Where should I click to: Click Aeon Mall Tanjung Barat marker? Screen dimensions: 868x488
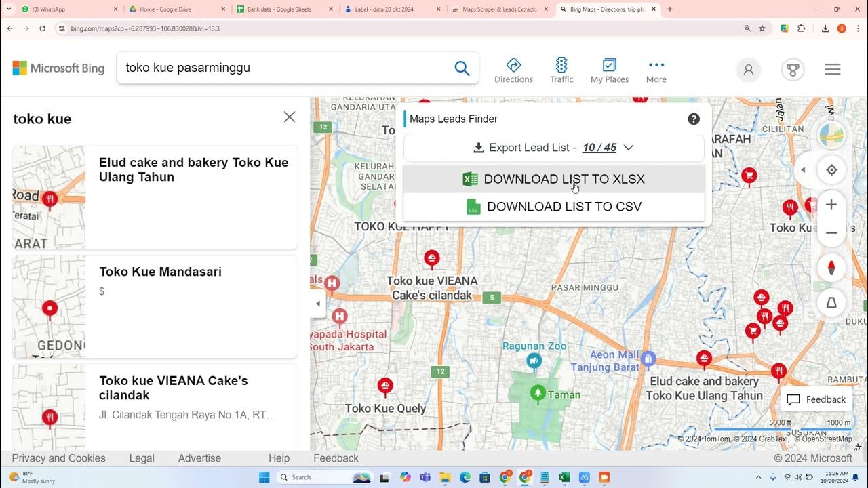[x=648, y=359]
